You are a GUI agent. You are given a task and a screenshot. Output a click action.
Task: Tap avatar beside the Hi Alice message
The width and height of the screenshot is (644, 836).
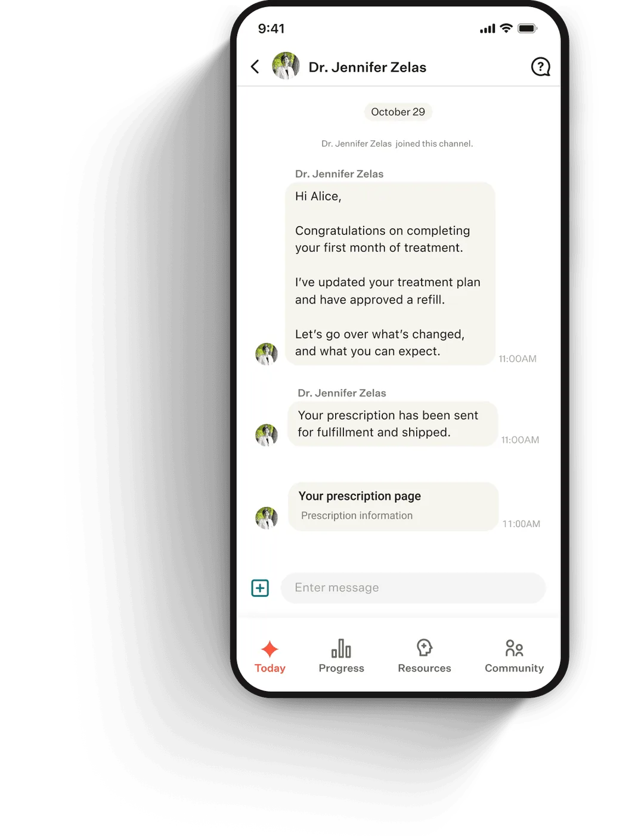click(x=267, y=354)
